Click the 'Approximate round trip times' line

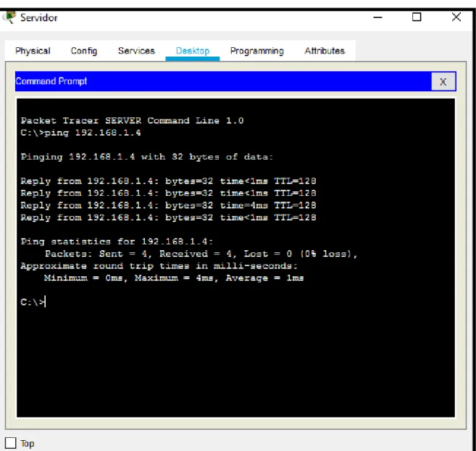tap(159, 266)
